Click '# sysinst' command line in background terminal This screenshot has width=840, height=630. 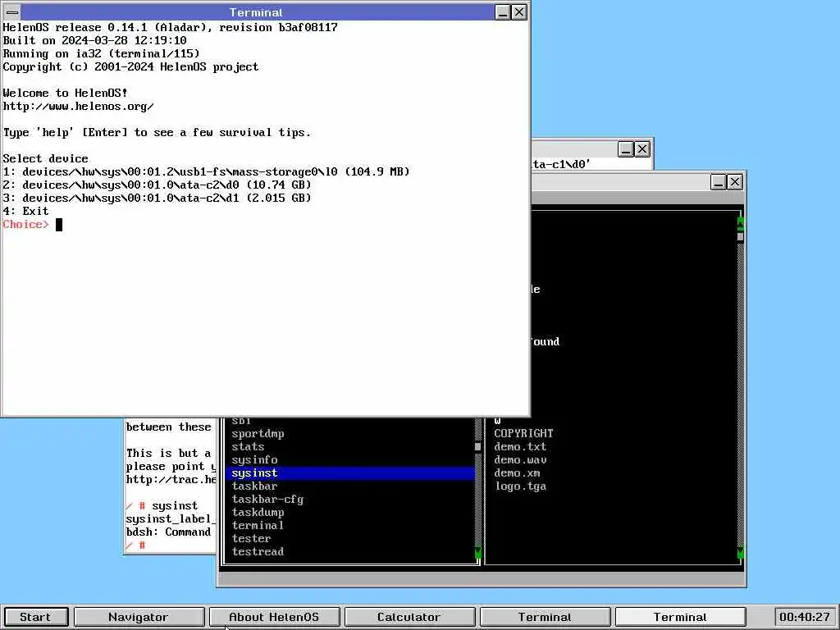(x=162, y=505)
